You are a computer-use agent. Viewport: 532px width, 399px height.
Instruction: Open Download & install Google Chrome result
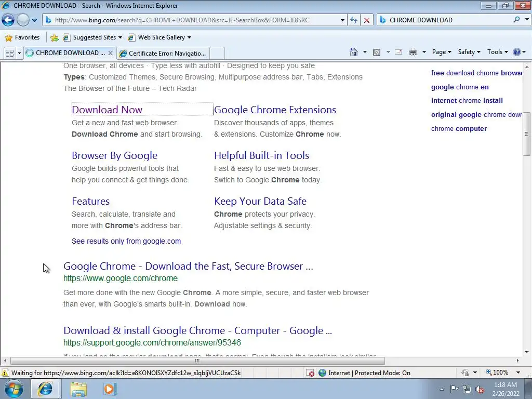tap(197, 330)
